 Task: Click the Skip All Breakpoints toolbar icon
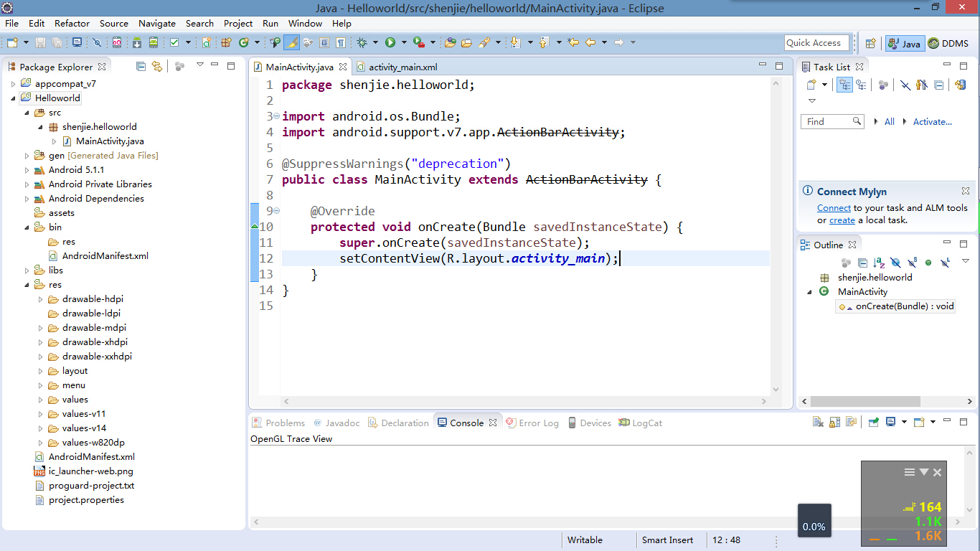97,42
